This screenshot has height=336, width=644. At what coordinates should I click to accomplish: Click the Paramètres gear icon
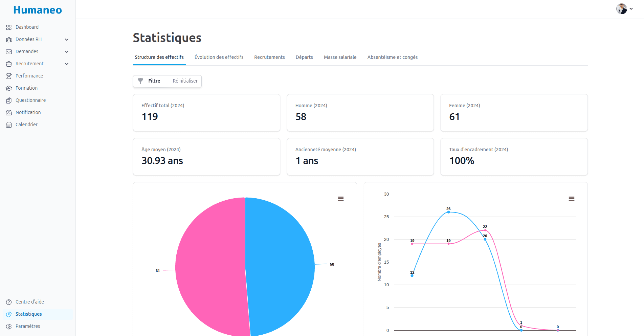click(x=9, y=327)
